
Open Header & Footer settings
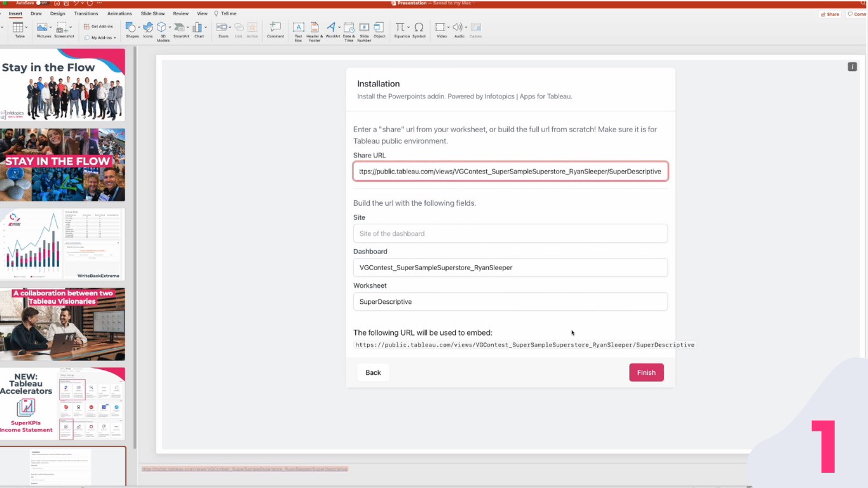(315, 31)
